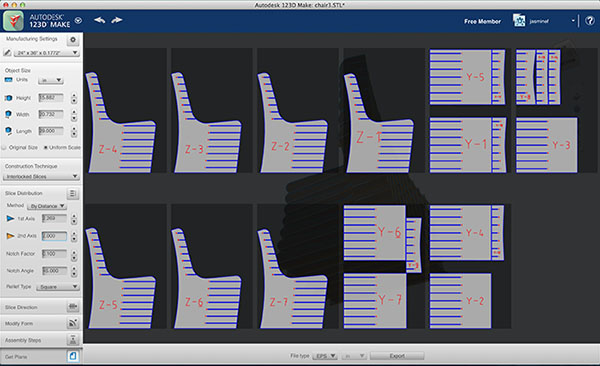Click the Notch Angle value field
This screenshot has height=366, width=600.
[54, 270]
